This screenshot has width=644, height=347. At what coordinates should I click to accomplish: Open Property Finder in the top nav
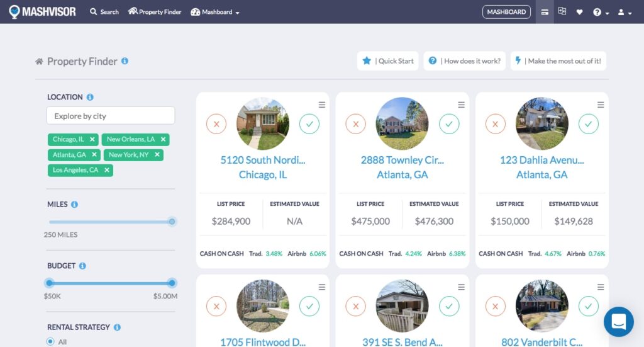coord(155,12)
